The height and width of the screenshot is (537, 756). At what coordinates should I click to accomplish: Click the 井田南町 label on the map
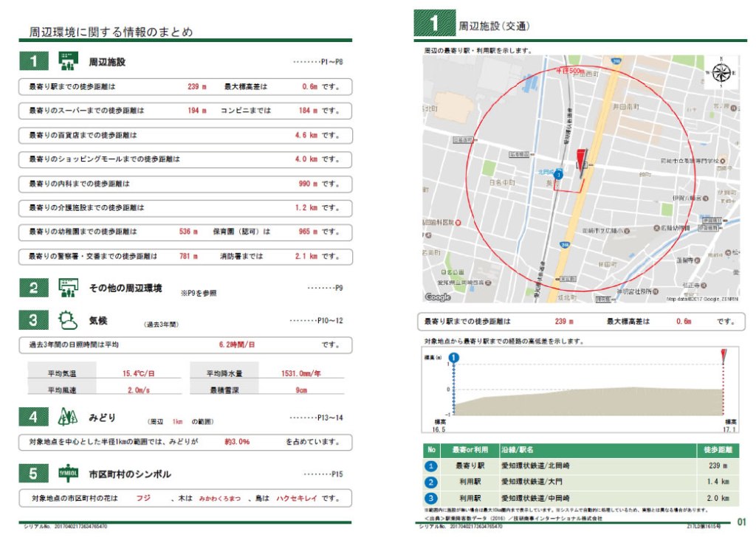pyautogui.click(x=625, y=106)
